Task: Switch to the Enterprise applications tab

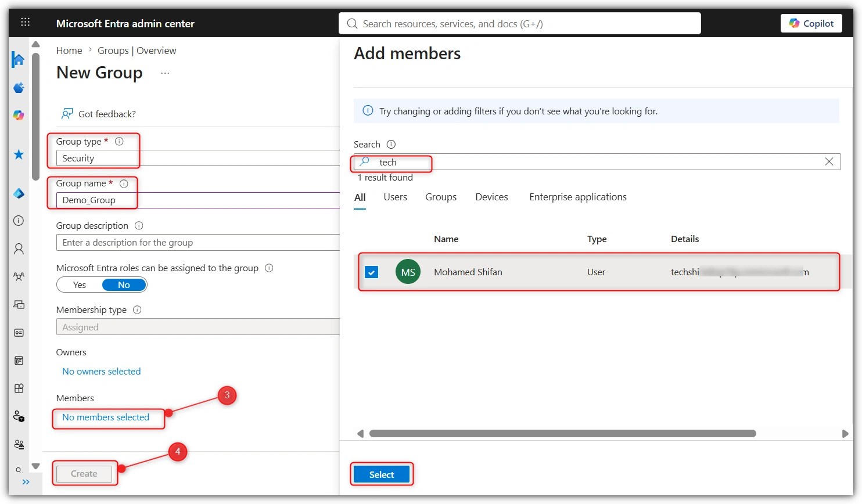Action: point(578,197)
